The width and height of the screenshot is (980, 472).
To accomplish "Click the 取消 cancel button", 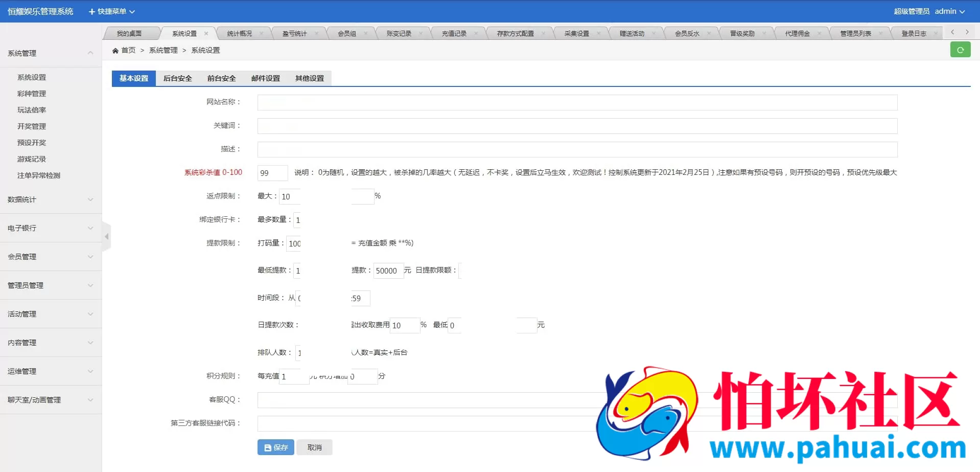I will coord(314,447).
